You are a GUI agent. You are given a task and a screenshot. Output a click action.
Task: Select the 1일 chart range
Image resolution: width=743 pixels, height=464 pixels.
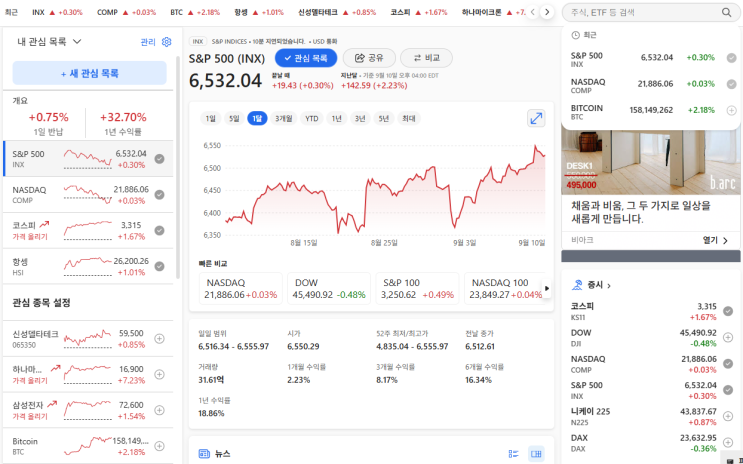click(210, 118)
